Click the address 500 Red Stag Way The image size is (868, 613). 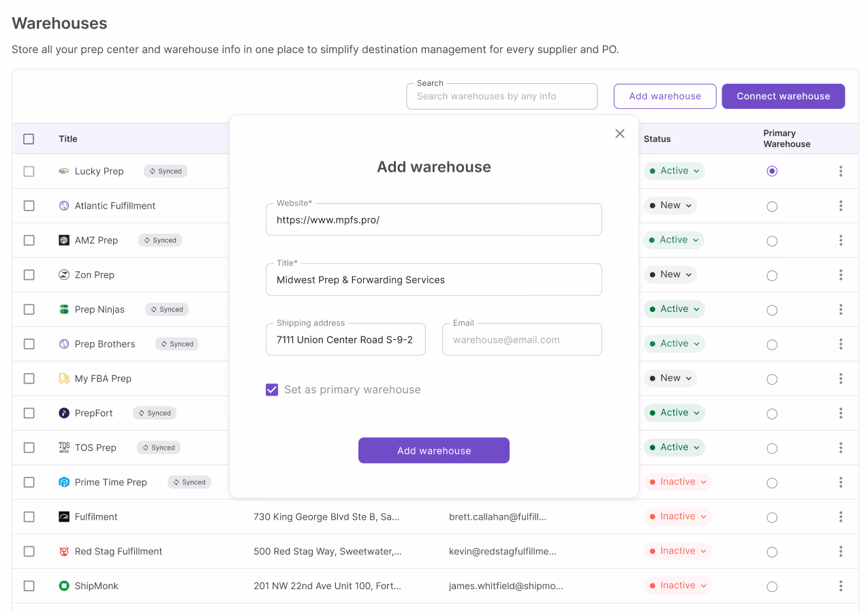328,552
